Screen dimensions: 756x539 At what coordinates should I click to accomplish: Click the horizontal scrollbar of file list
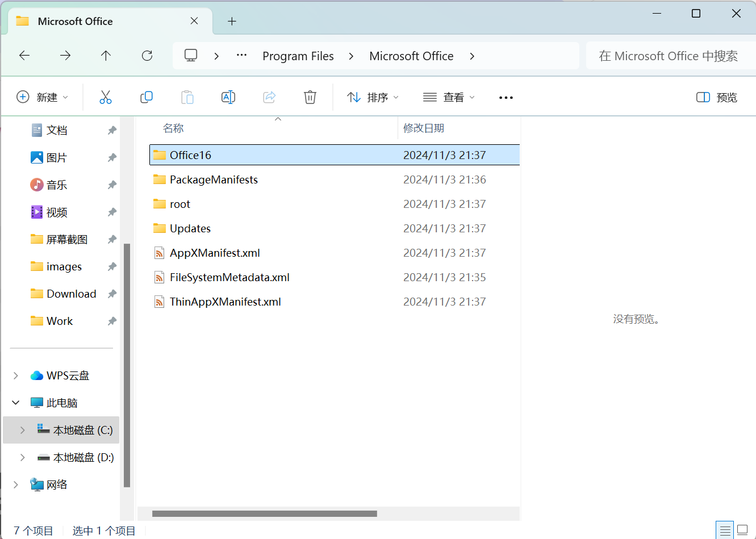click(x=265, y=513)
